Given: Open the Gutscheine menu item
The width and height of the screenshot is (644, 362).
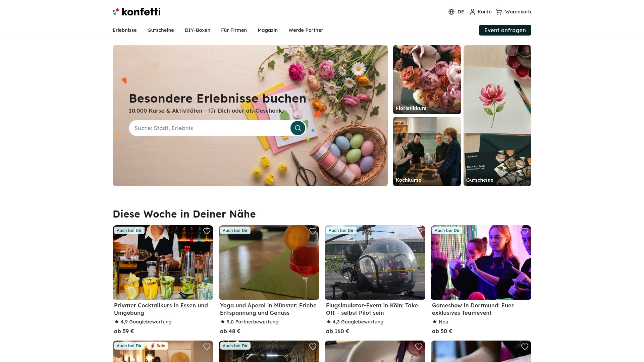Looking at the screenshot, I should (x=161, y=30).
